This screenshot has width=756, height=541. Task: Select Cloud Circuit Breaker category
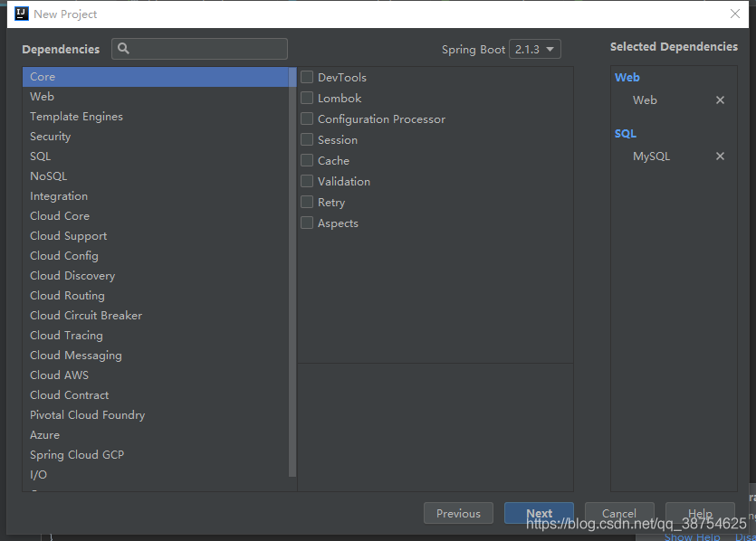[155, 316]
